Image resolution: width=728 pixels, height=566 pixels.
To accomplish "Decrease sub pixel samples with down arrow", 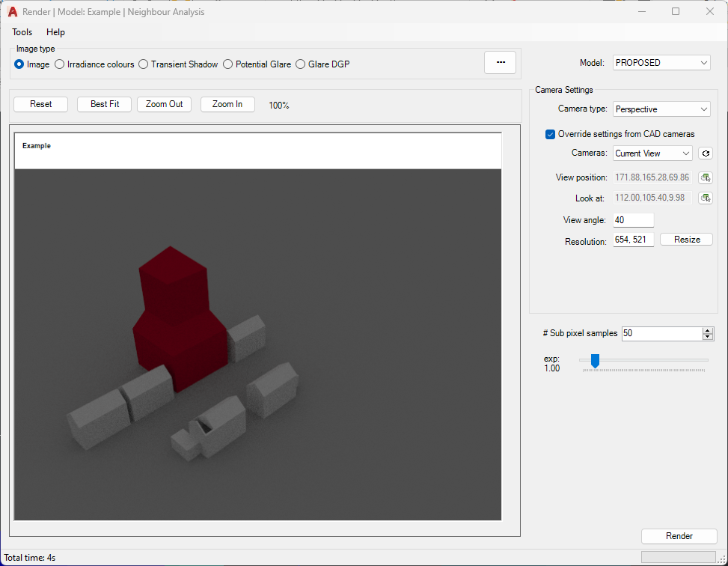I will 708,337.
